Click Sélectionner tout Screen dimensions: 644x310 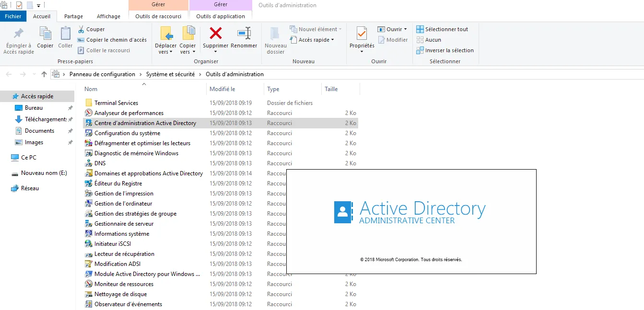tap(442, 29)
